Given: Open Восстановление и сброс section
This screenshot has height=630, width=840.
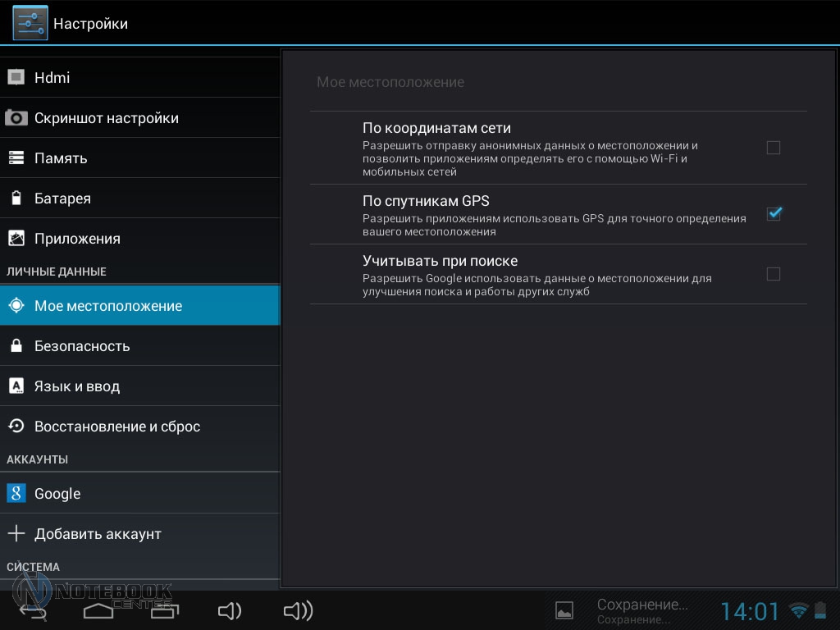Looking at the screenshot, I should pyautogui.click(x=117, y=427).
